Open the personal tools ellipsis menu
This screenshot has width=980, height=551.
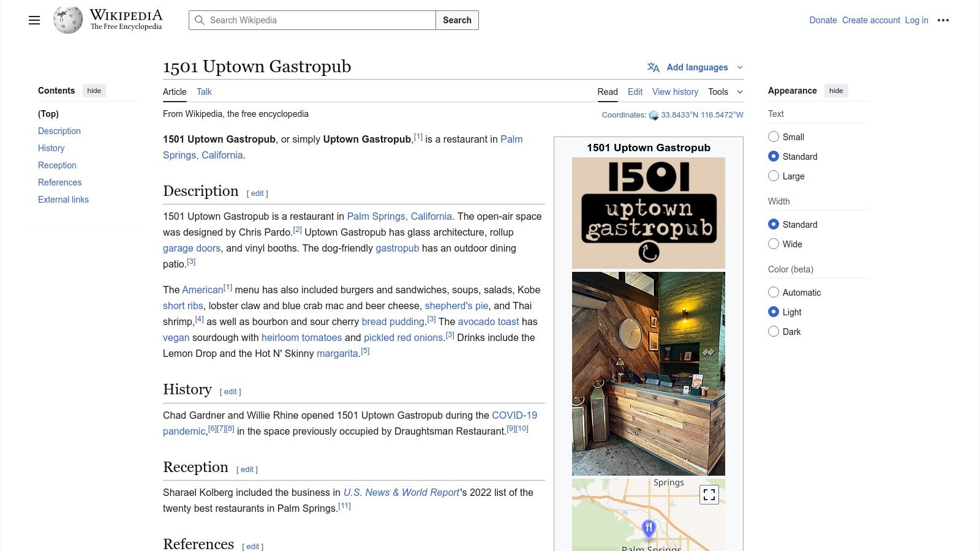(943, 20)
